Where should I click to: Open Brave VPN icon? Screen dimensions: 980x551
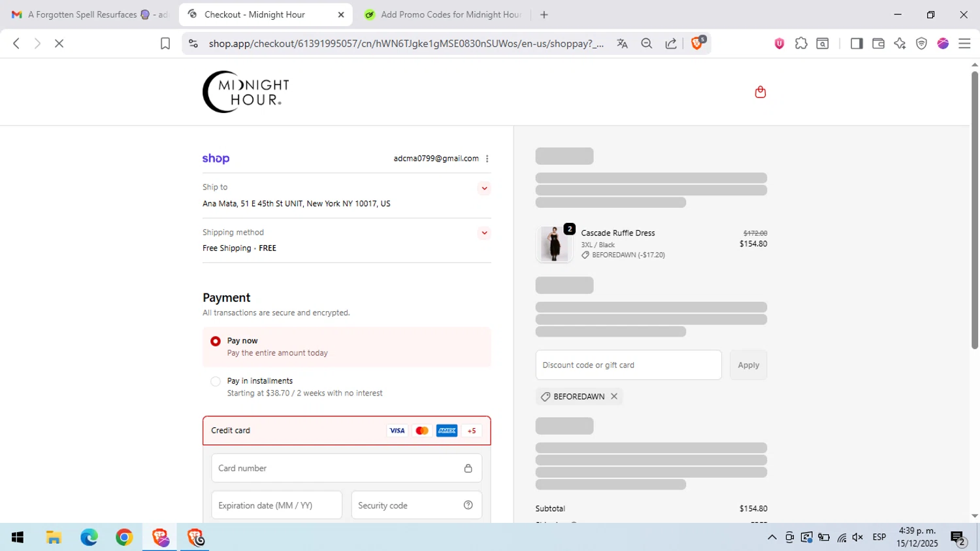click(x=921, y=43)
